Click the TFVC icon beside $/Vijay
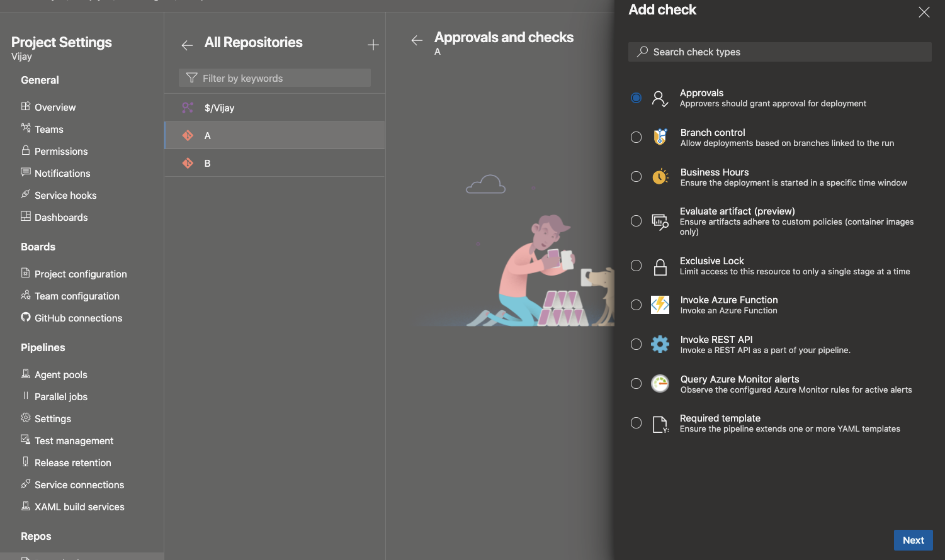This screenshot has width=945, height=560. [x=188, y=108]
